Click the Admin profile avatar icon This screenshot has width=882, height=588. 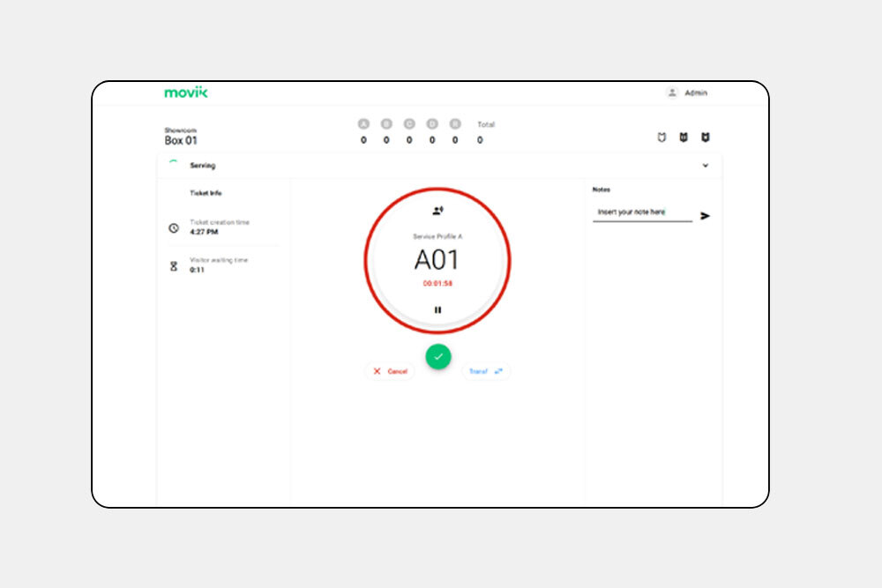click(672, 93)
